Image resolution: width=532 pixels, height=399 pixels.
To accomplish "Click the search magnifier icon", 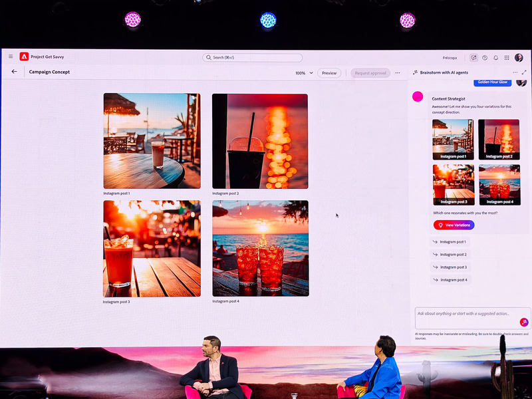I will click(x=209, y=57).
